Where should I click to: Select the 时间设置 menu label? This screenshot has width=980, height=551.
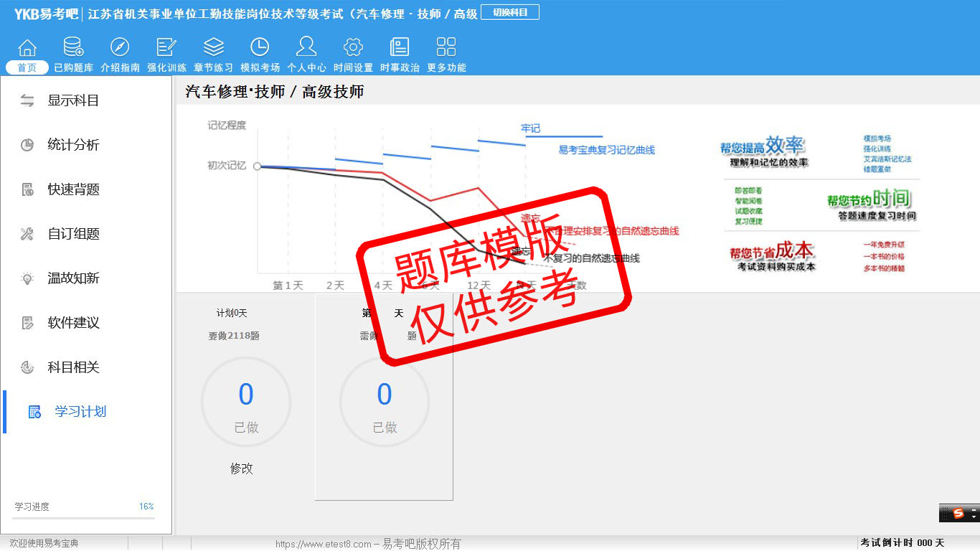(353, 67)
